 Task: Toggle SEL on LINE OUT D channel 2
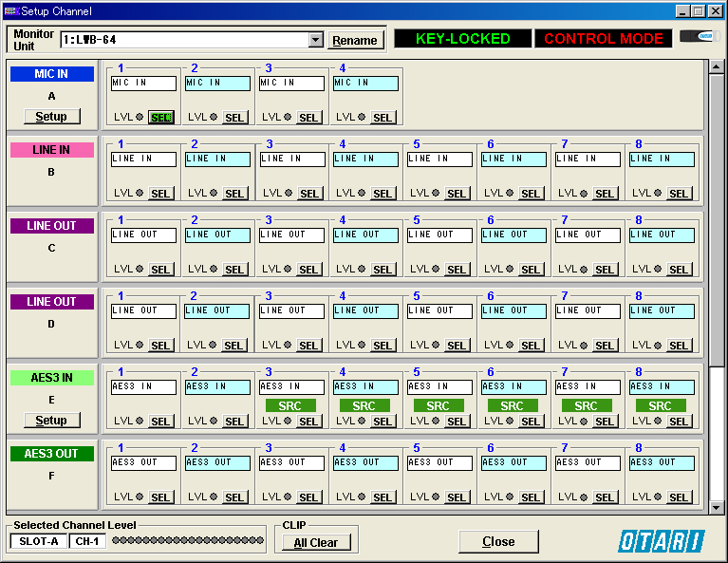tap(234, 346)
